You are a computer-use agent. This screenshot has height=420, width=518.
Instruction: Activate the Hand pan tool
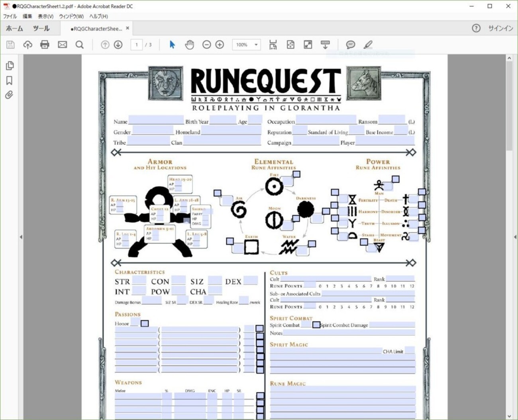pyautogui.click(x=189, y=45)
